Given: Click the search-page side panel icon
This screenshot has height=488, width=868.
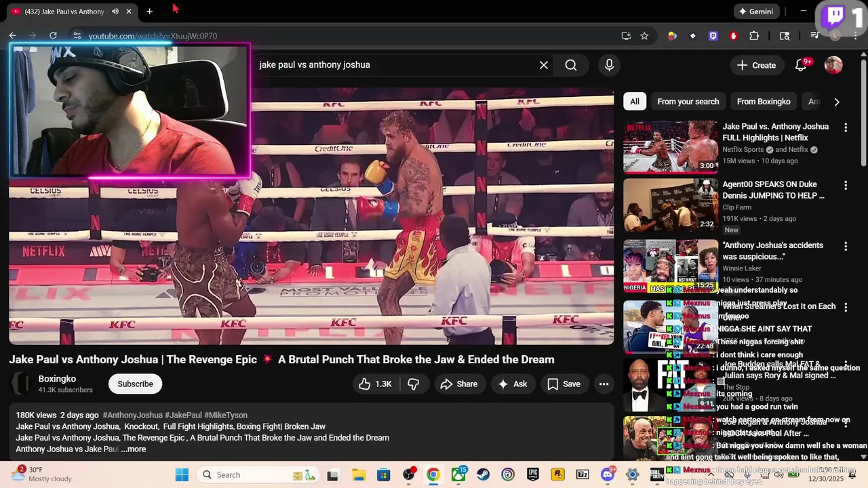Looking at the screenshot, I should point(785,36).
